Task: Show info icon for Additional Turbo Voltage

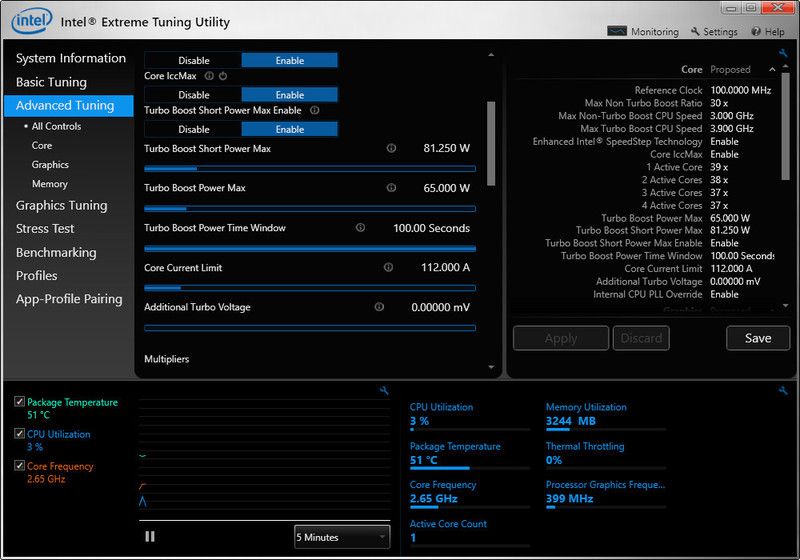Action: click(379, 307)
